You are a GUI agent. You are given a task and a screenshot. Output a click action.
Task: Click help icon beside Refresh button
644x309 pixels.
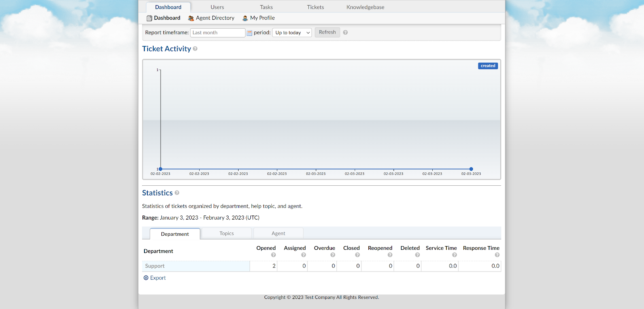[x=345, y=33]
